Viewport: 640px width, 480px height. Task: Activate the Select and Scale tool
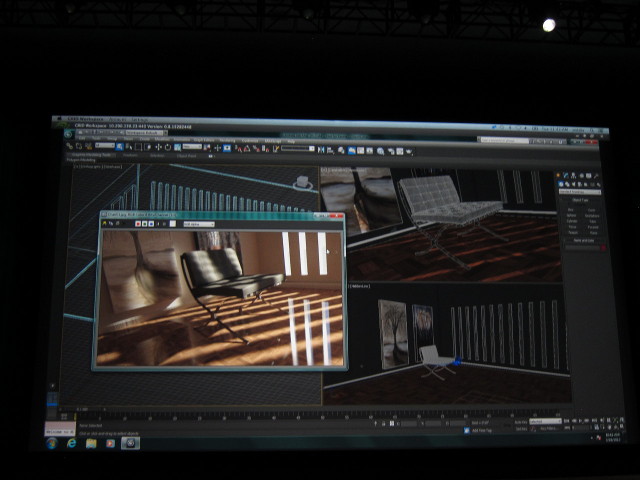click(x=177, y=147)
